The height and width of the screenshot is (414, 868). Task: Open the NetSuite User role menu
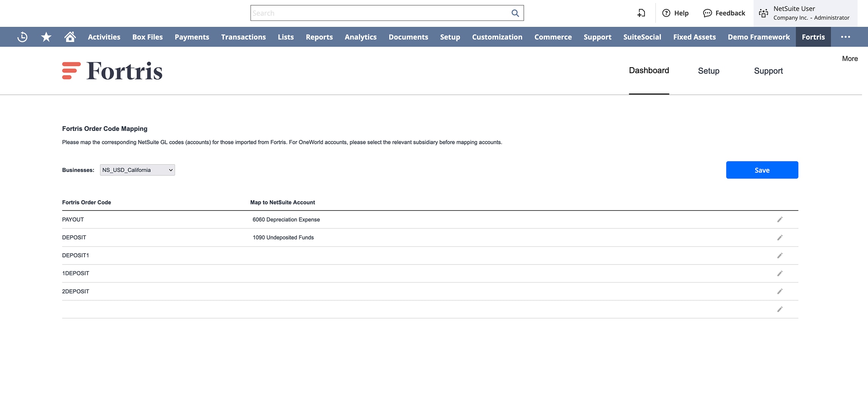[805, 13]
